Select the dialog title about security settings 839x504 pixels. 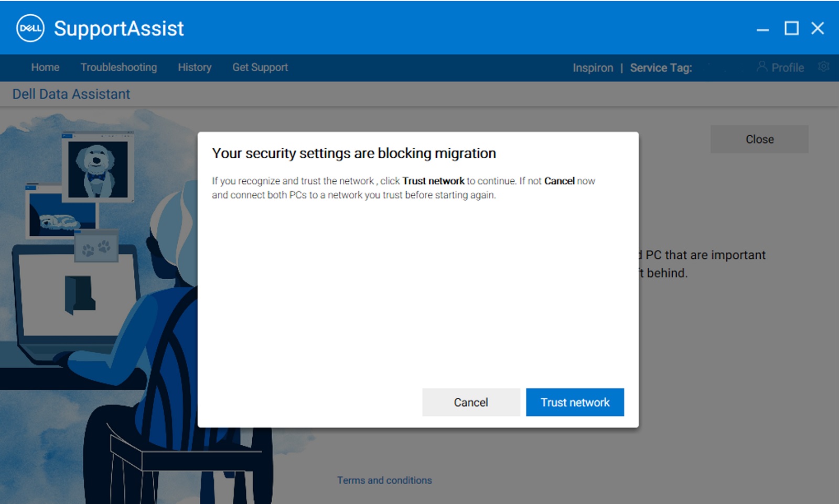pos(353,153)
